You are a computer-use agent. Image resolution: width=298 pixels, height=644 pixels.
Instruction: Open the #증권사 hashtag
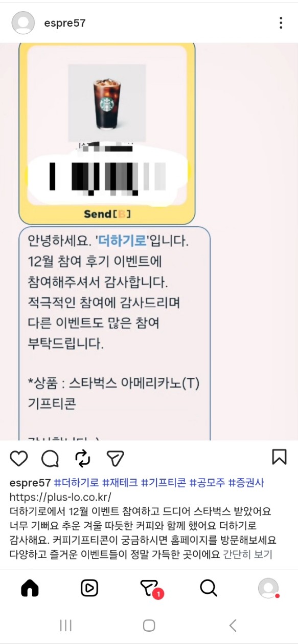pos(246,483)
